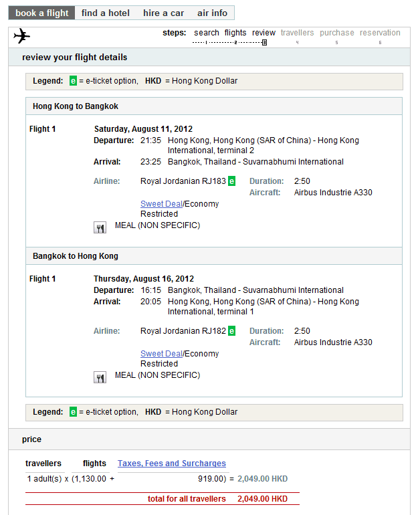
Task: Click the step 3 marker under review
Action: click(264, 42)
